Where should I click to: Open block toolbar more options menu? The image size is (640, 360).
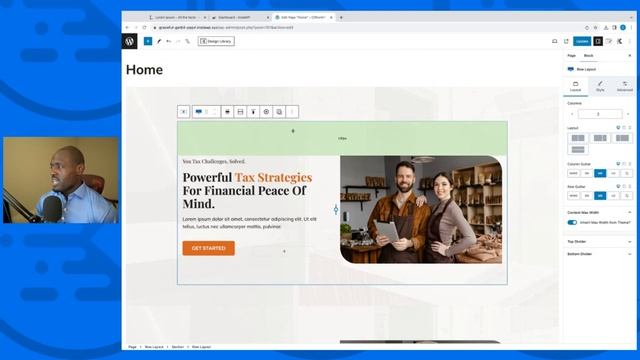(x=292, y=112)
